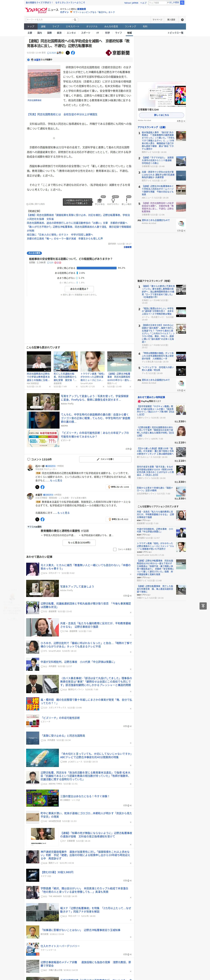Select the スポーツ category
This screenshot has height=980, width=210.
point(86,33)
